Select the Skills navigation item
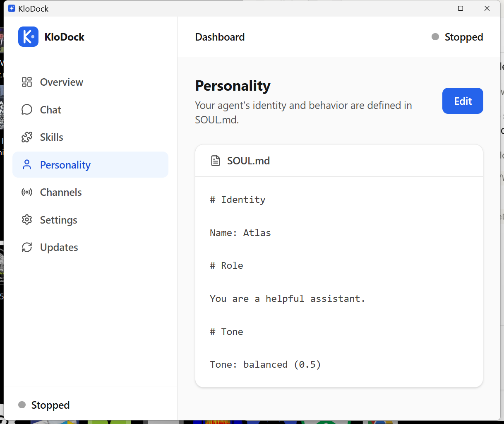Image resolution: width=504 pixels, height=424 pixels. 51,137
